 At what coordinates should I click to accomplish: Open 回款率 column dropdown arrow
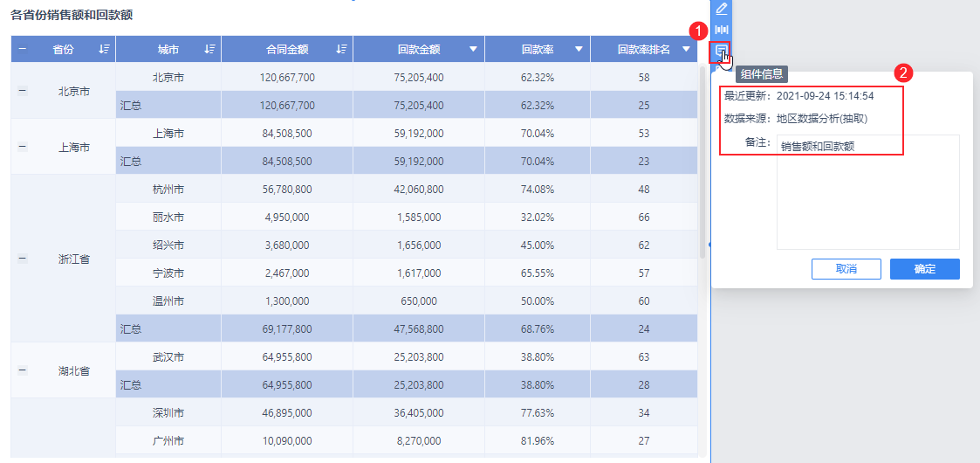click(x=579, y=50)
